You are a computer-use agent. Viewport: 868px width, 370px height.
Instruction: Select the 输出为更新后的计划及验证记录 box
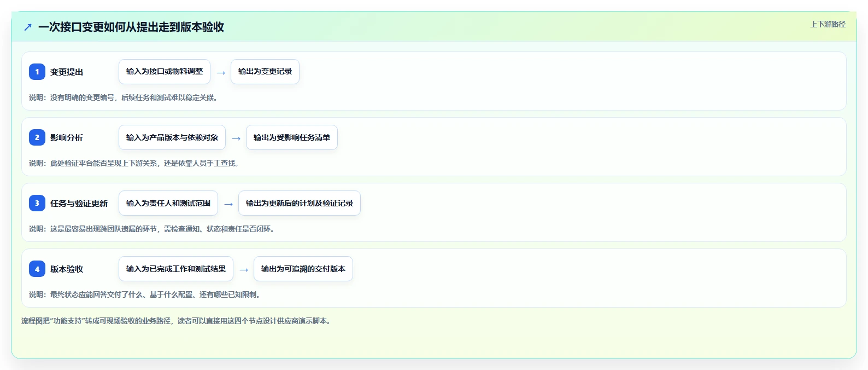coord(300,203)
